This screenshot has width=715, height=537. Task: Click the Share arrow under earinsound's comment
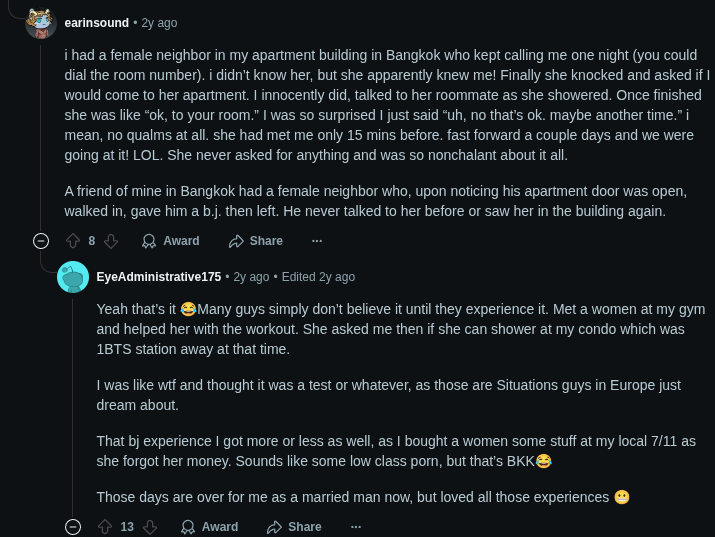coord(236,241)
